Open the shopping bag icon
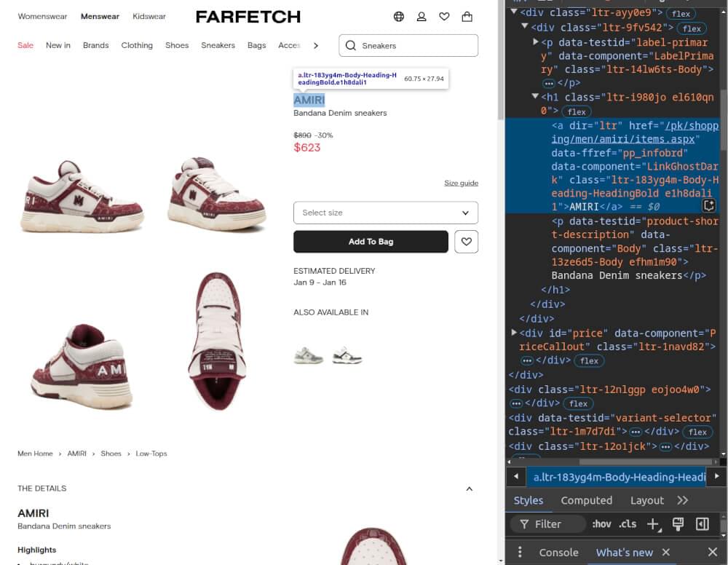 [x=467, y=16]
